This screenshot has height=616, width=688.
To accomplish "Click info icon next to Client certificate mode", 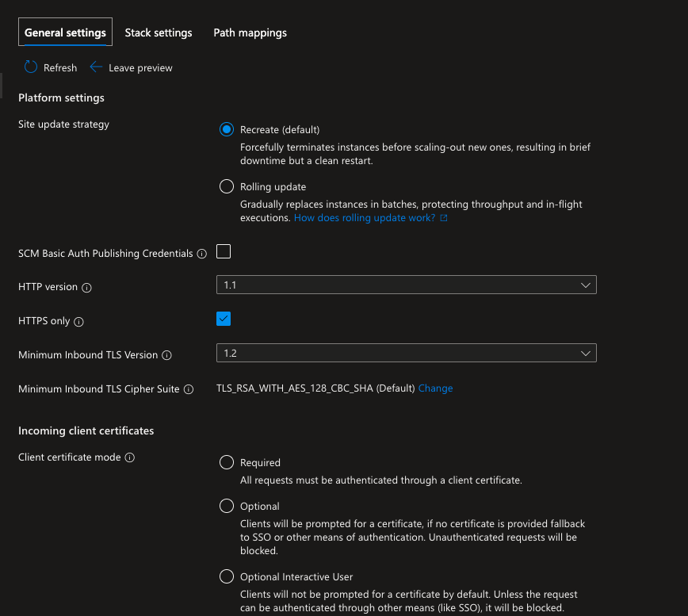I will tap(130, 457).
